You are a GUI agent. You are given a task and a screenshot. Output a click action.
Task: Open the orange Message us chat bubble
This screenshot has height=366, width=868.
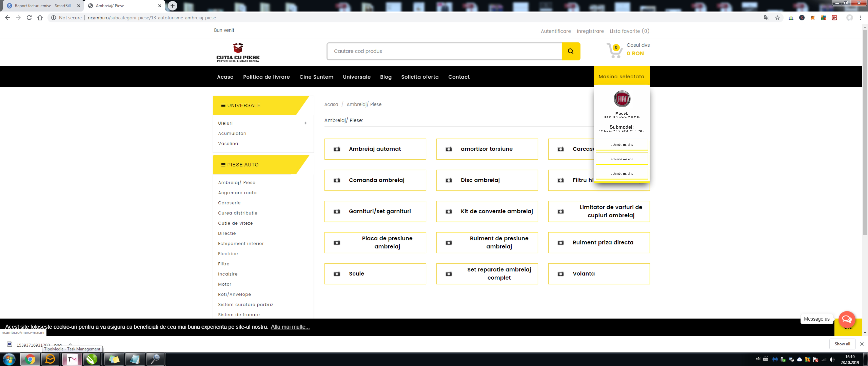coord(847,319)
